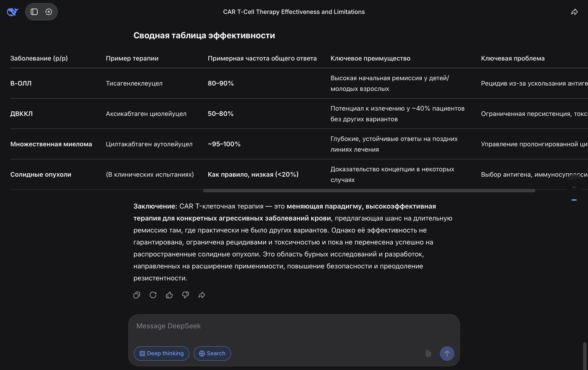Dislike the response with thumbs down
The image size is (588, 370).
[185, 295]
